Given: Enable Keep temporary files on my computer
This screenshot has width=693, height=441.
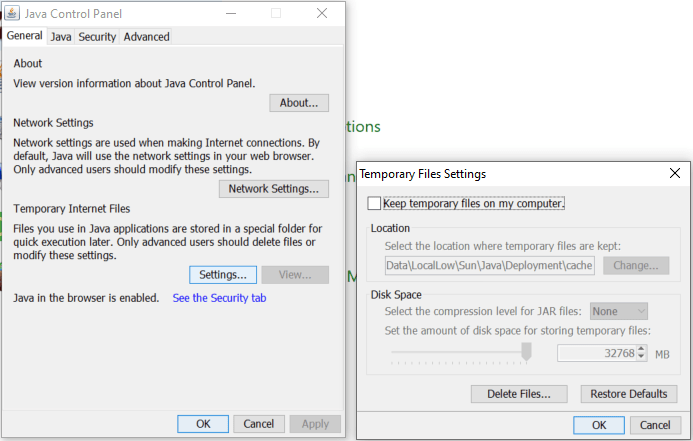Looking at the screenshot, I should (374, 203).
